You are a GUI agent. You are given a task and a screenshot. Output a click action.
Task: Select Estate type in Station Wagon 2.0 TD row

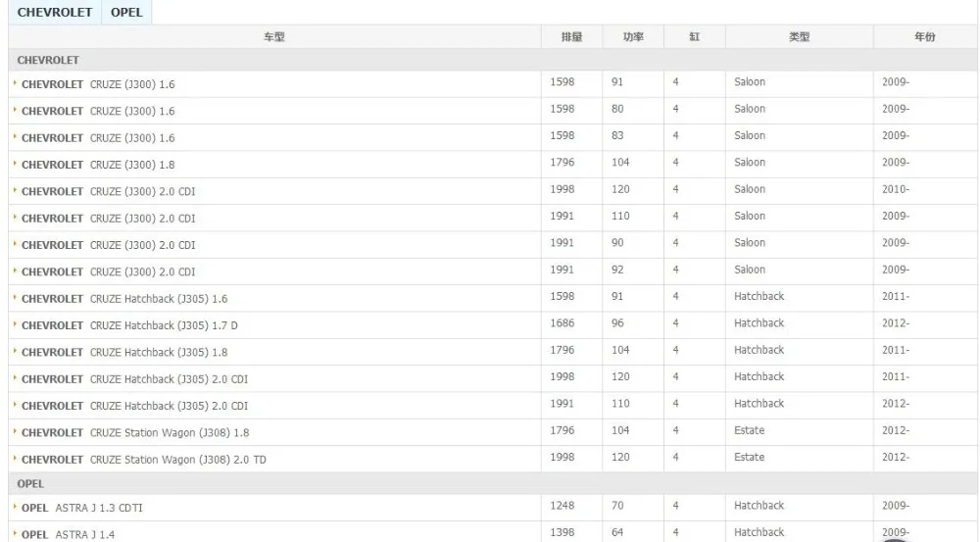click(x=750, y=457)
